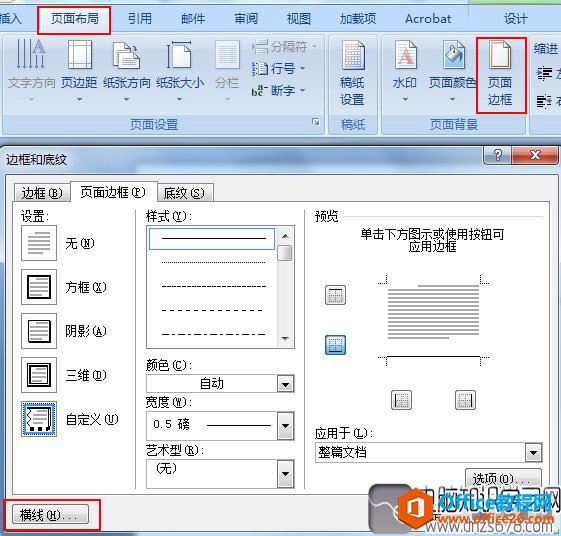Toggle the left border in preview

(401, 400)
